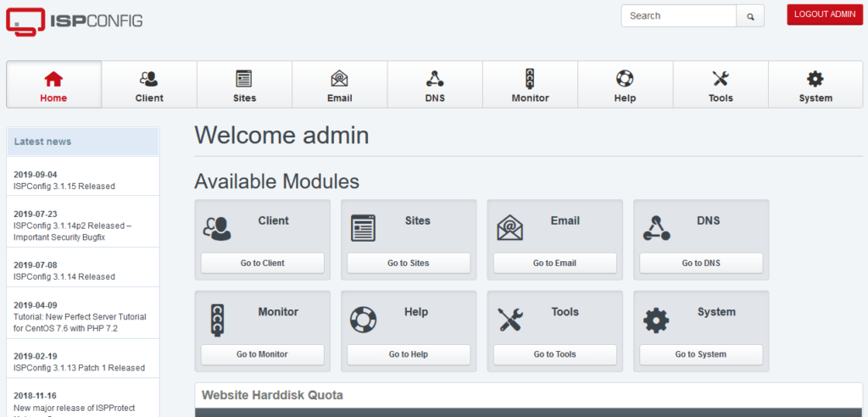Viewport: 868px width, 417px height.
Task: Switch to the Monitor tab label
Action: [x=531, y=98]
